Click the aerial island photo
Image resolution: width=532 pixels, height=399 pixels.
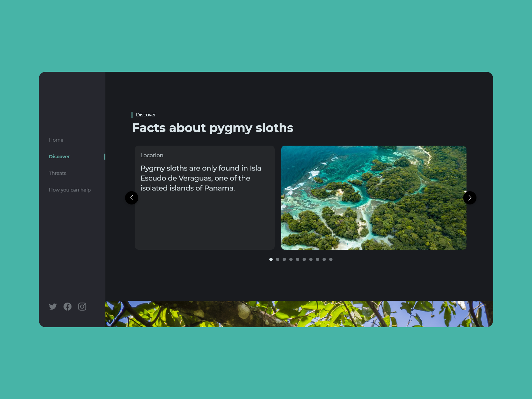point(374,198)
